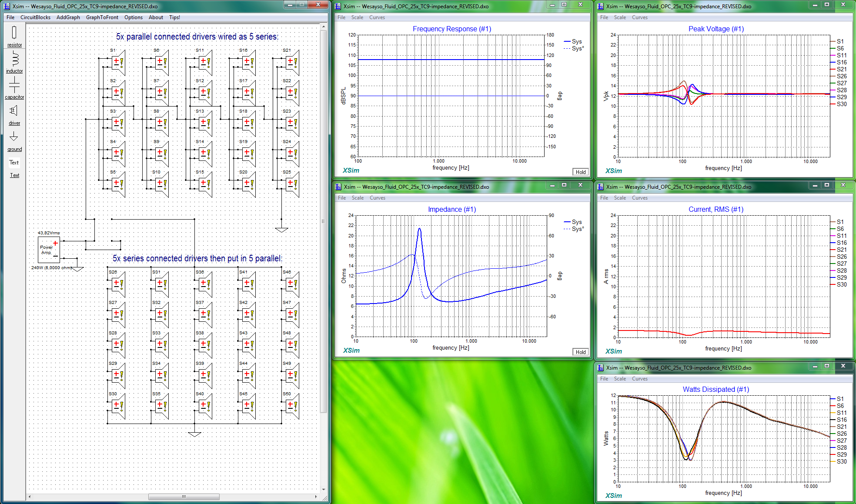Open the Tips! menu
The height and width of the screenshot is (504, 856).
(174, 17)
